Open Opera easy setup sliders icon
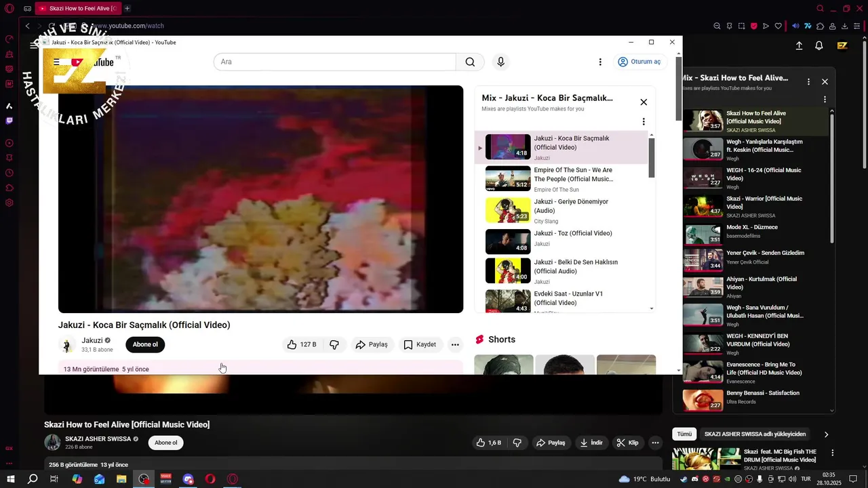Viewport: 868px width, 488px height. tap(857, 26)
